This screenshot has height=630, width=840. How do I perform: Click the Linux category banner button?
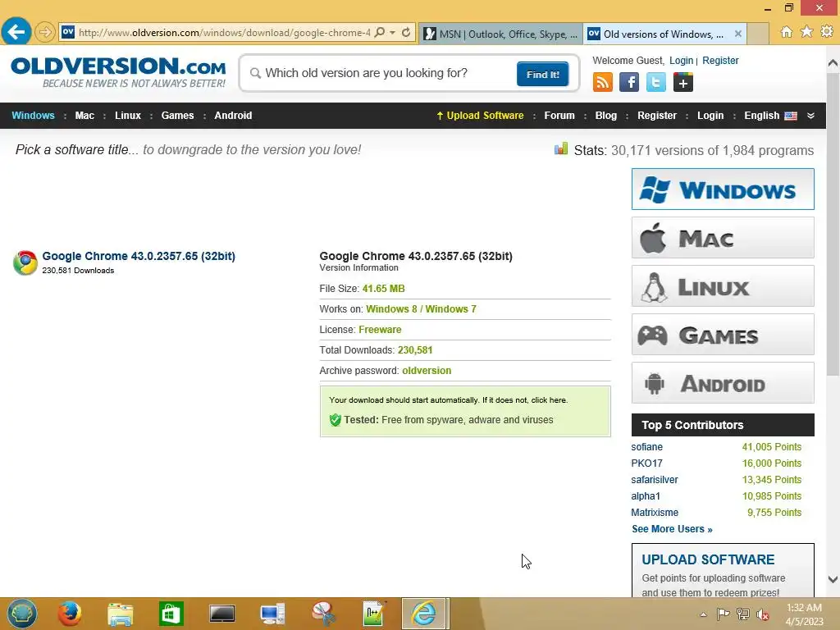[x=723, y=286]
